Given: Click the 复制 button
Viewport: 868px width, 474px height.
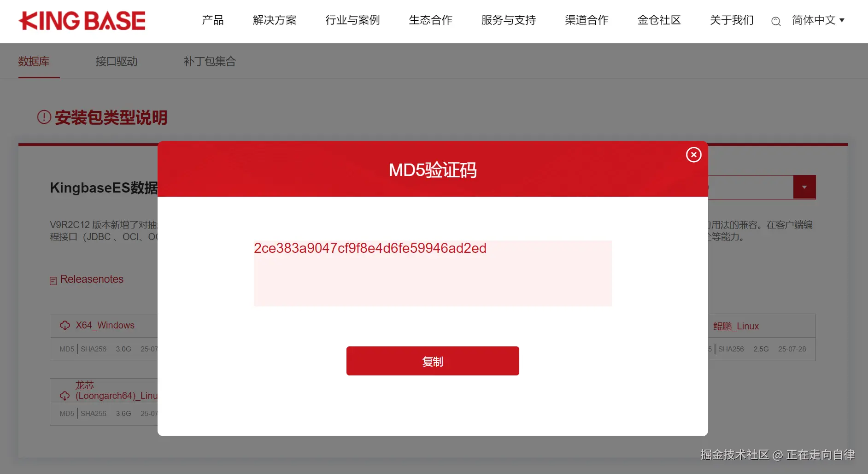Looking at the screenshot, I should (x=433, y=361).
